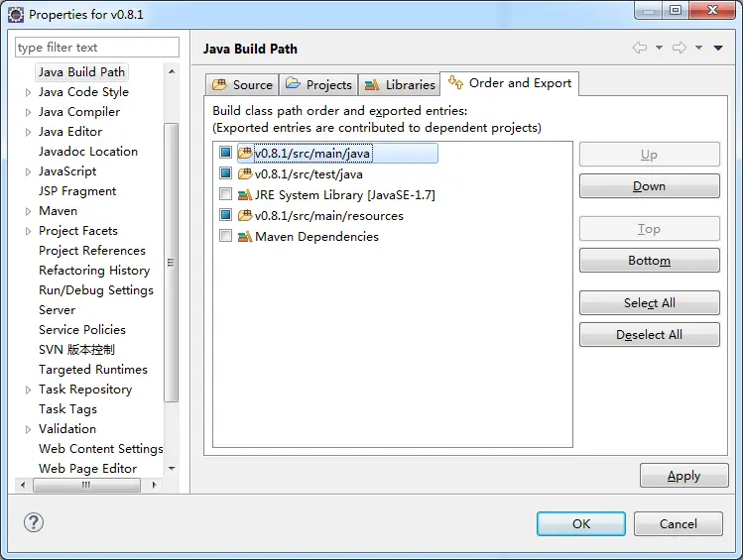Select the Maven Dependencies entry
Image resolution: width=743 pixels, height=560 pixels.
pyautogui.click(x=316, y=237)
